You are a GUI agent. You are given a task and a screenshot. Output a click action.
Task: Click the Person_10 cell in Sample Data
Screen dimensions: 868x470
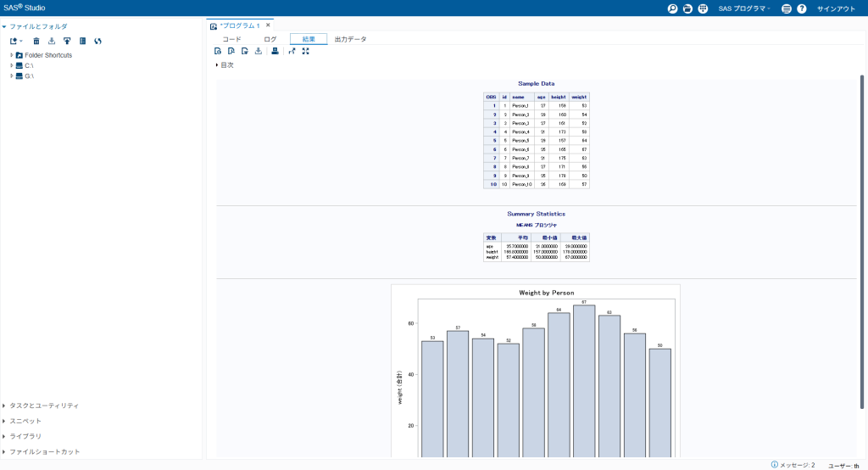tap(522, 185)
